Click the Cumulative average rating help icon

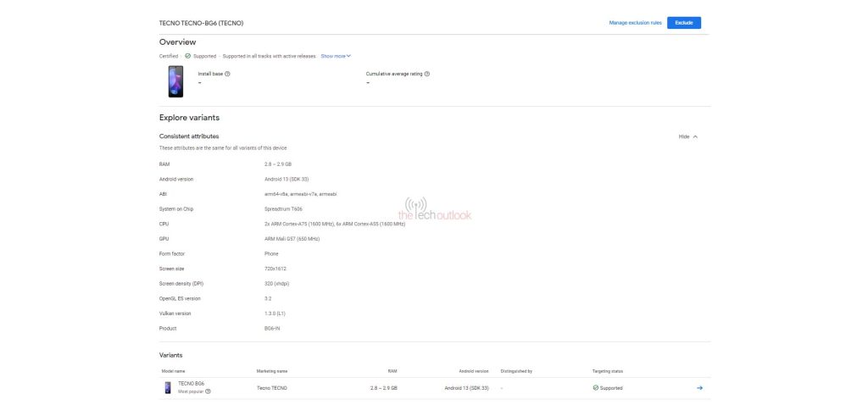click(x=426, y=74)
